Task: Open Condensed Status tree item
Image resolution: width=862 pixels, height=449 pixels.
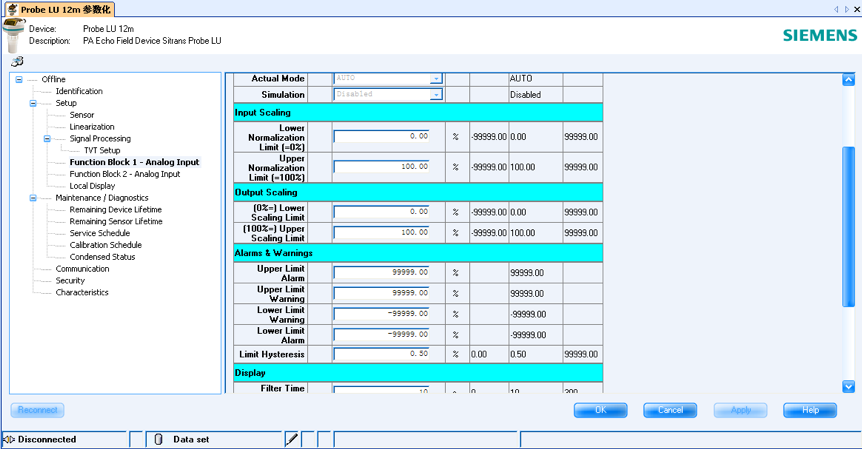Action: (102, 257)
